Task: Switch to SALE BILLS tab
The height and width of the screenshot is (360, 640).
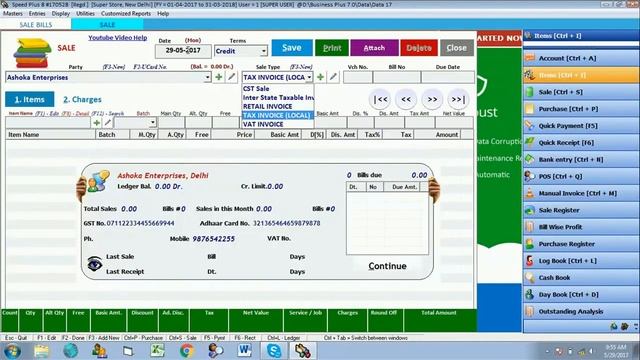Action: click(x=36, y=24)
